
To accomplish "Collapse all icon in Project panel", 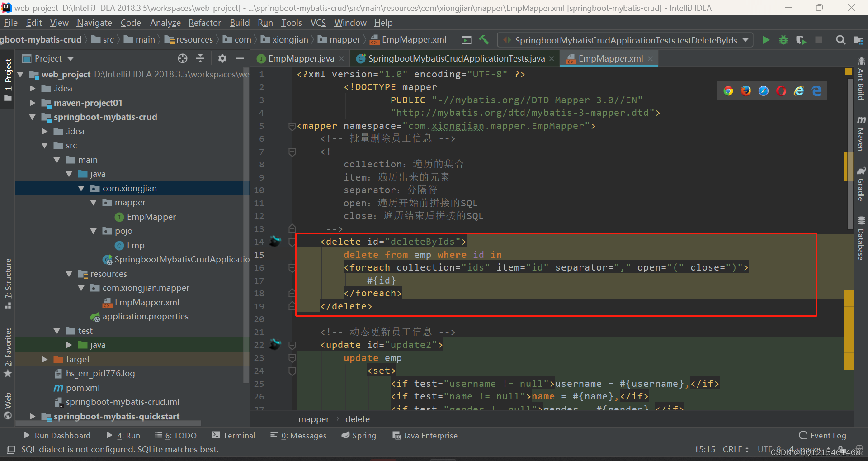I will pos(200,58).
